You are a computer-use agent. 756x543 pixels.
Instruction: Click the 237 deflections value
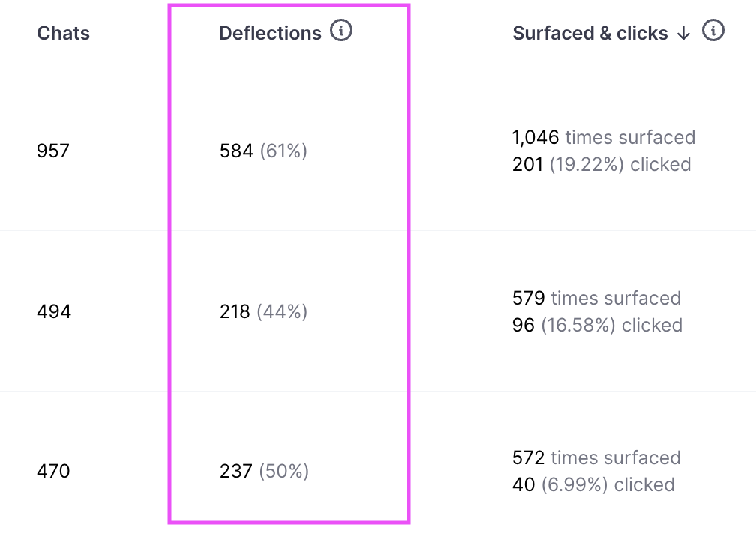click(x=235, y=471)
